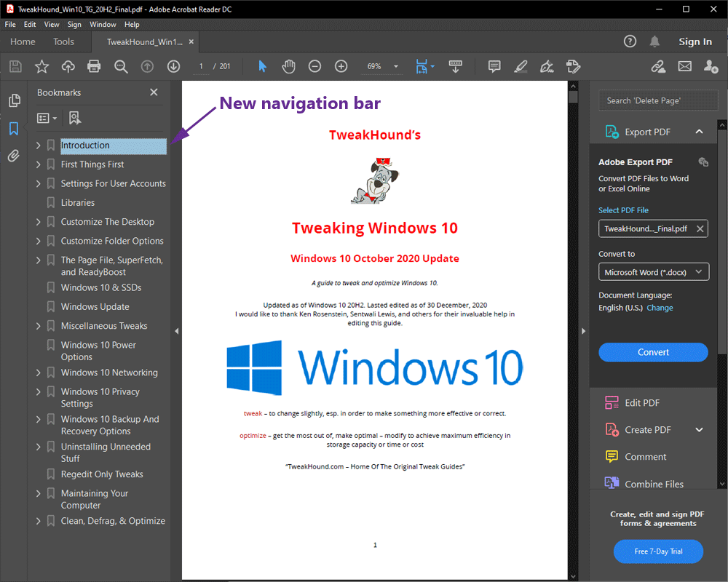The image size is (728, 582).
Task: Expand the Windows 10 Networking bookmark
Action: pos(38,372)
